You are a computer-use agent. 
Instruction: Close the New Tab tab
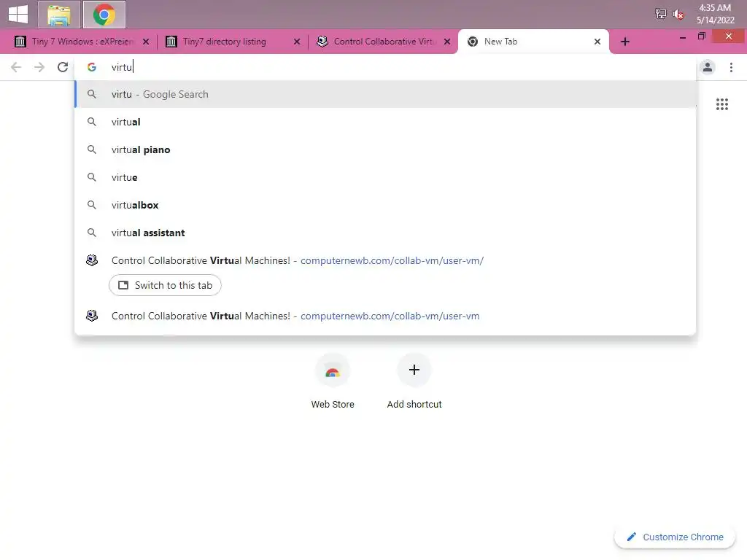[597, 42]
